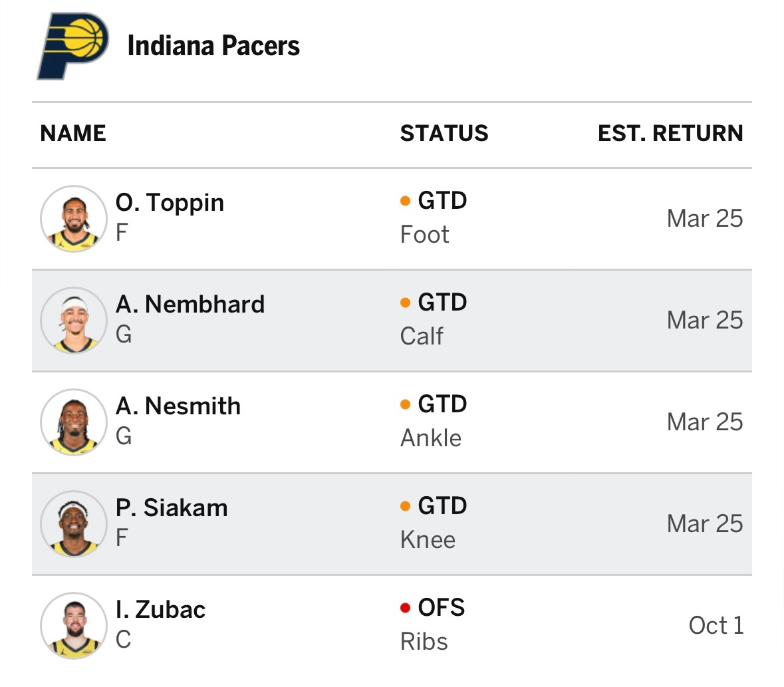Select A. Nesmith player name
784x687 pixels.
point(178,406)
